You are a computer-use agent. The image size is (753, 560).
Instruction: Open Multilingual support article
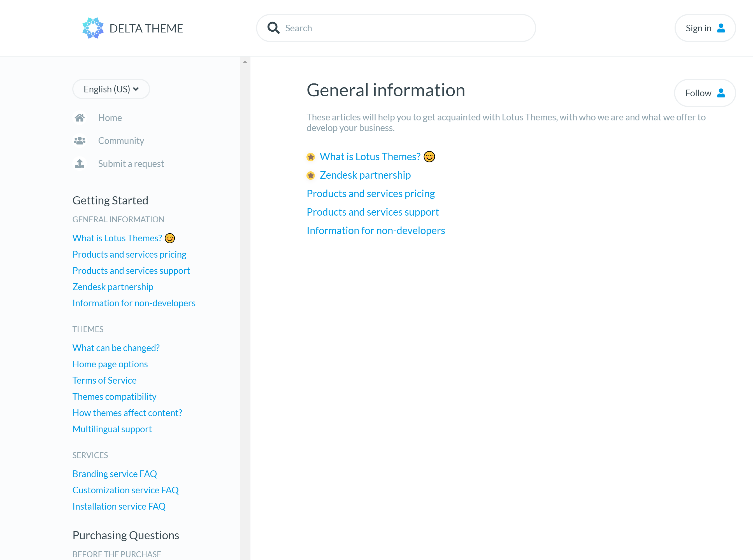(x=112, y=429)
